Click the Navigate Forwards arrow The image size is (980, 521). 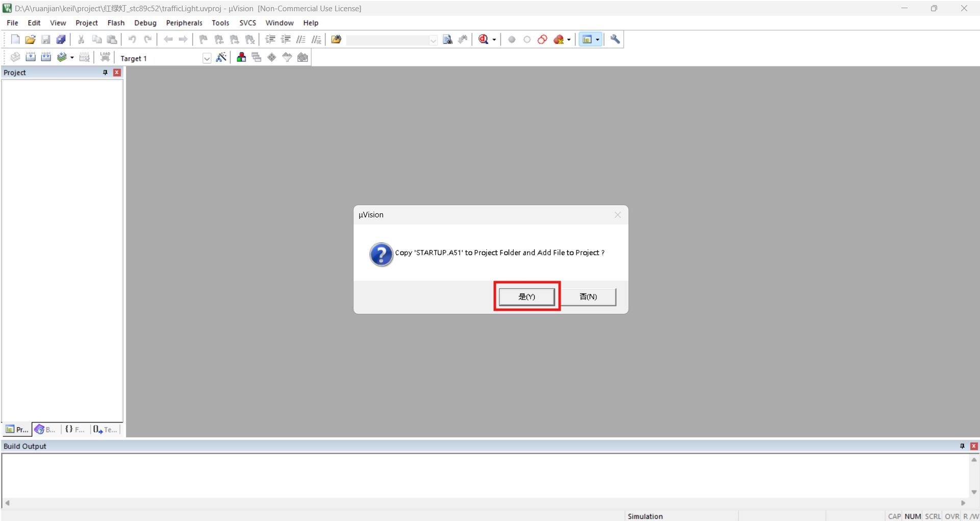click(183, 39)
